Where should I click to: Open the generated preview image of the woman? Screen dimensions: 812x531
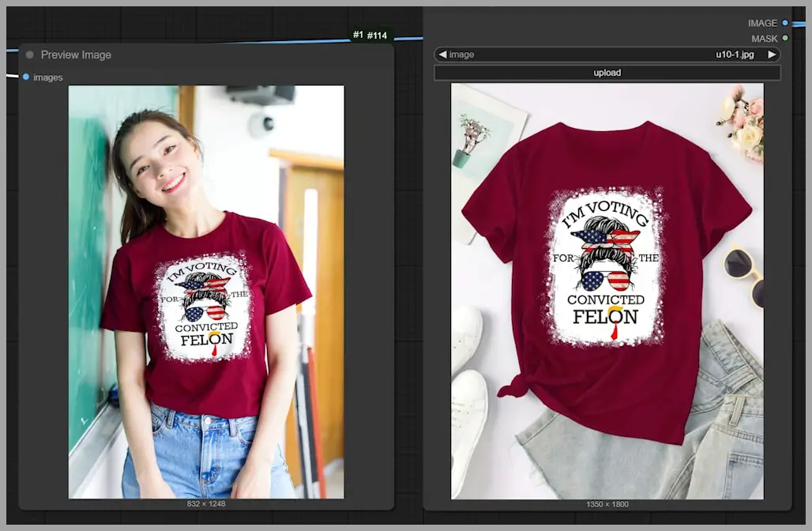pos(206,292)
